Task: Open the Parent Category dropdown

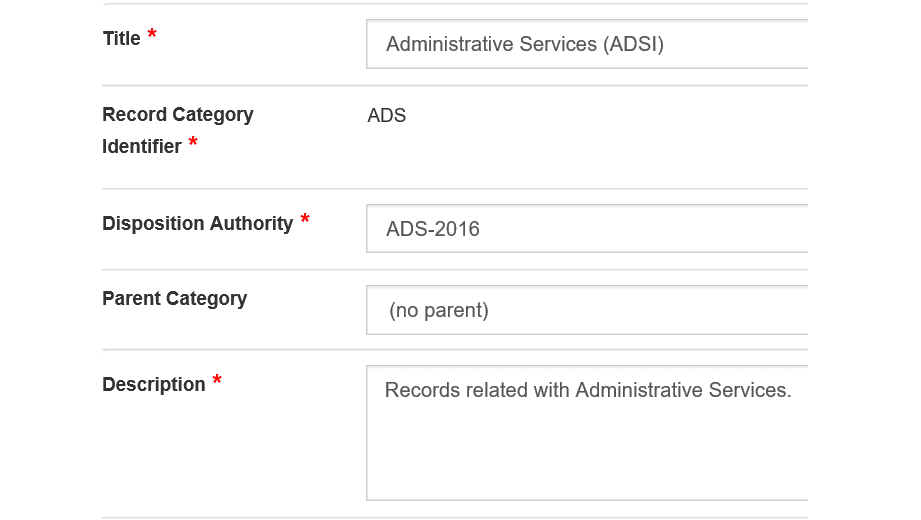Action: click(x=587, y=310)
